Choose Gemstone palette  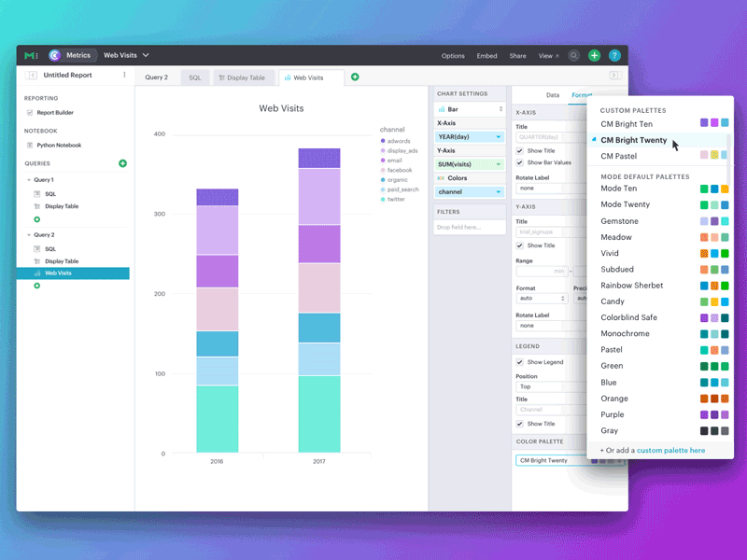[x=660, y=221]
